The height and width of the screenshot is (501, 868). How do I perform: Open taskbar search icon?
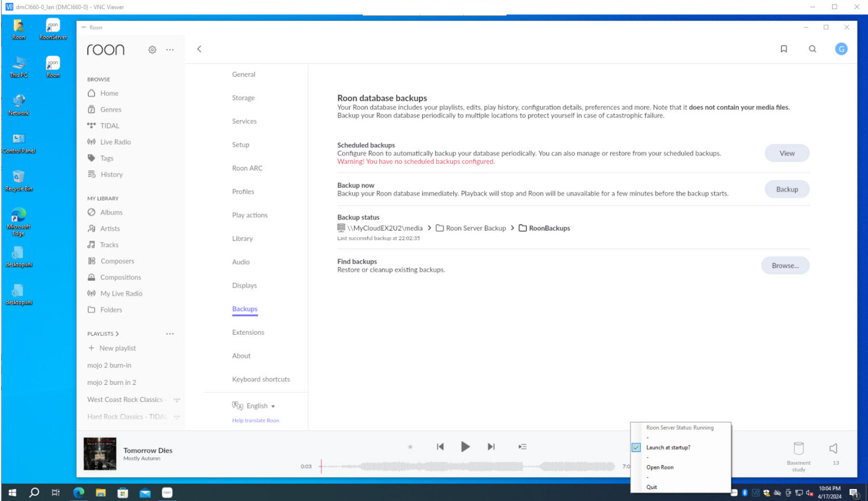pos(34,492)
